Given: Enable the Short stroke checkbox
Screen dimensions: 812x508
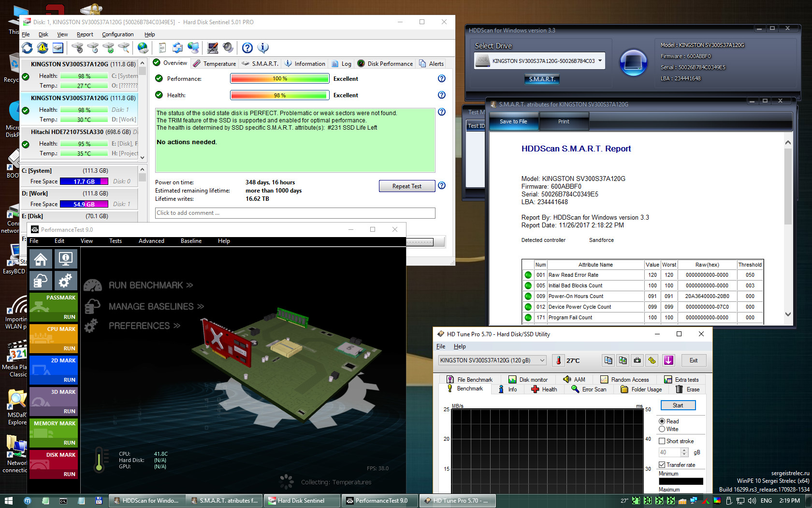Looking at the screenshot, I should tap(662, 441).
